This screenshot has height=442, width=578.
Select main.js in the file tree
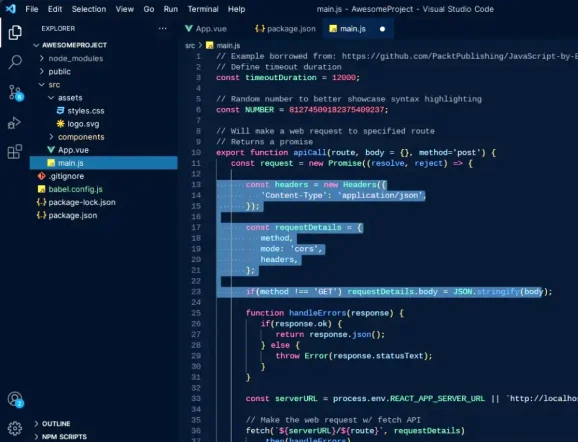tap(104, 163)
